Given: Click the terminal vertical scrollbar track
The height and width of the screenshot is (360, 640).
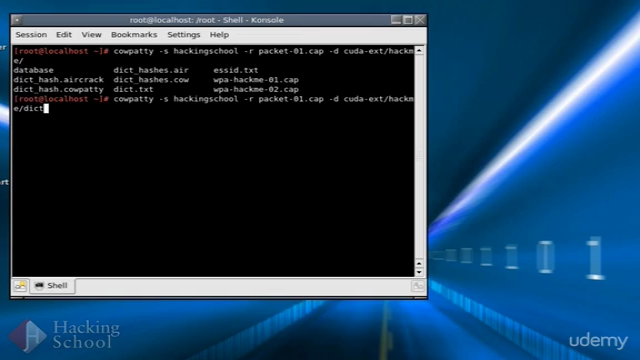Looking at the screenshot, I should (419, 157).
